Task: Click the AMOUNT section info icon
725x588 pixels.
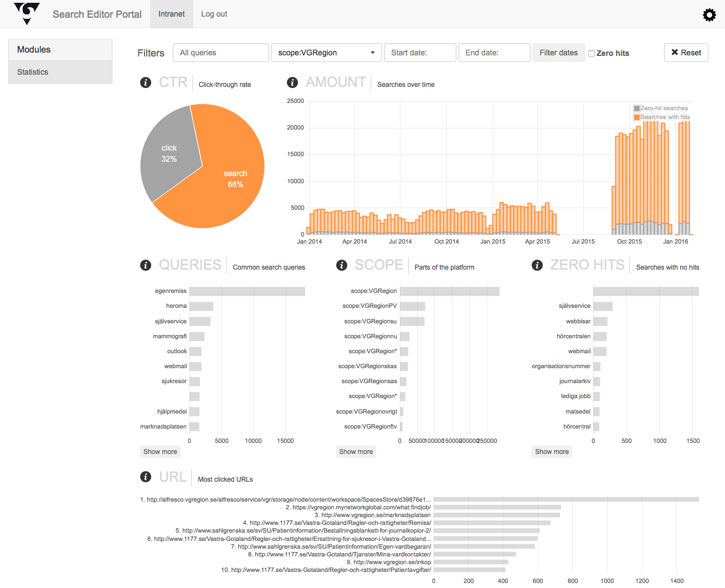Action: (292, 82)
